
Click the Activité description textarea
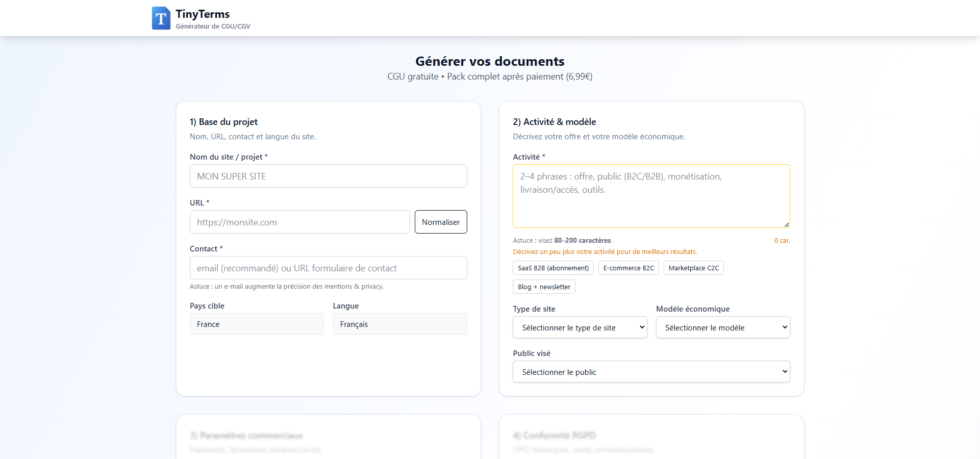click(651, 196)
